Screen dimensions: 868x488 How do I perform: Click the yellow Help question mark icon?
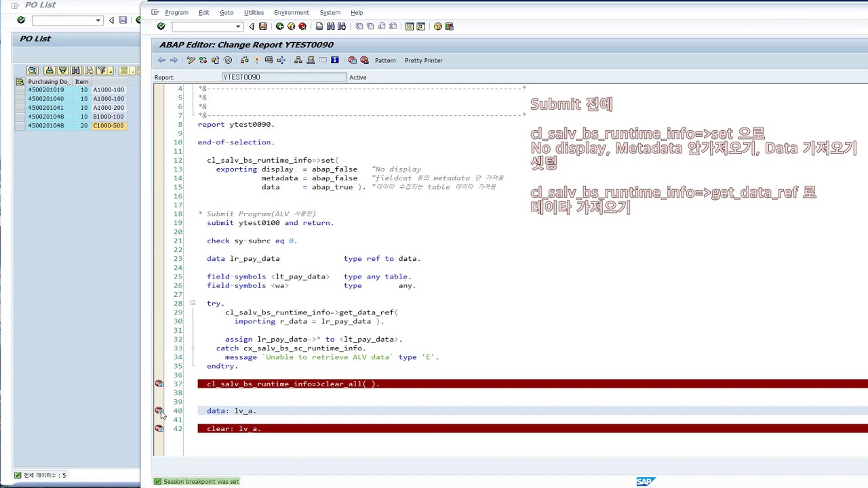click(x=438, y=26)
